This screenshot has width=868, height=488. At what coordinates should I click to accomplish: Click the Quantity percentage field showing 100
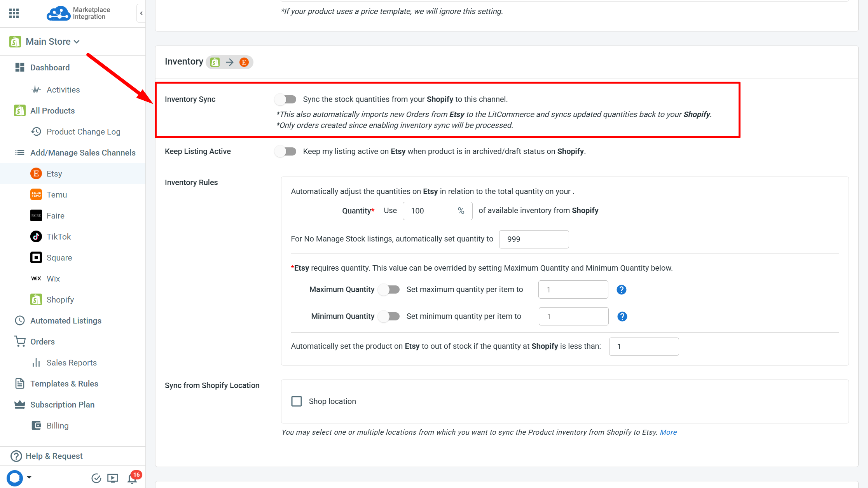[438, 211]
